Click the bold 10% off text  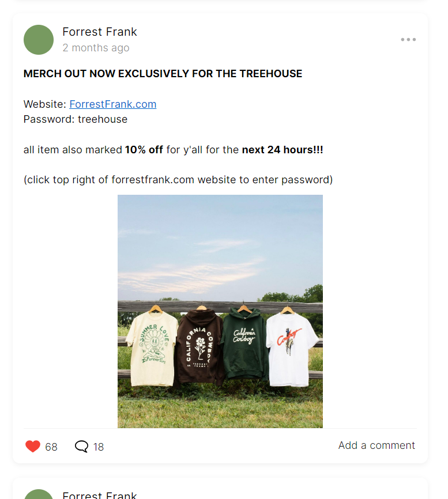[144, 150]
